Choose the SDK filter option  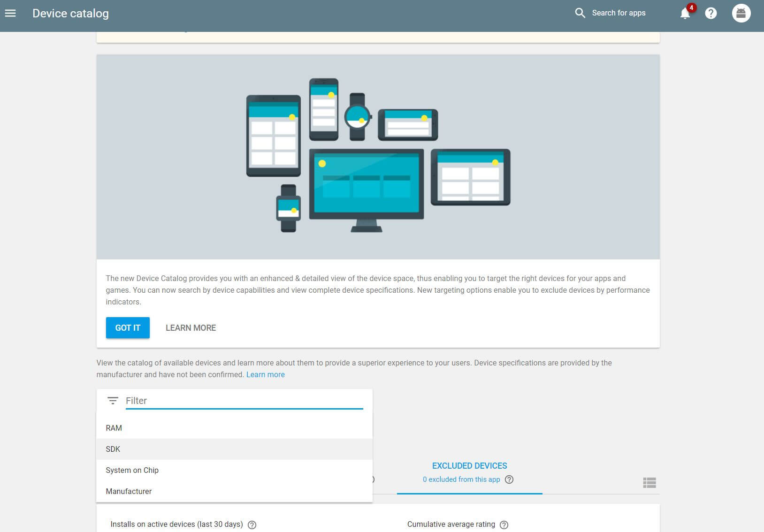(x=113, y=449)
